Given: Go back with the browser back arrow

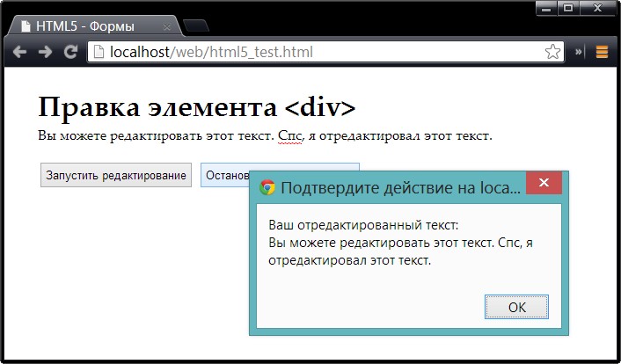Looking at the screenshot, I should pyautogui.click(x=20, y=52).
